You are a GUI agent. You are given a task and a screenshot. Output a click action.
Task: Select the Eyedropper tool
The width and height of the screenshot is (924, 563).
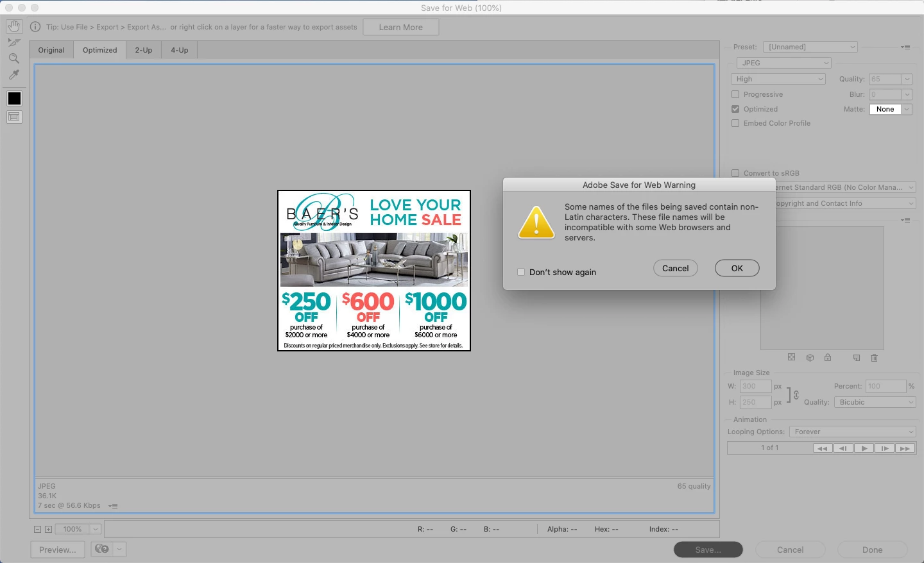14,74
